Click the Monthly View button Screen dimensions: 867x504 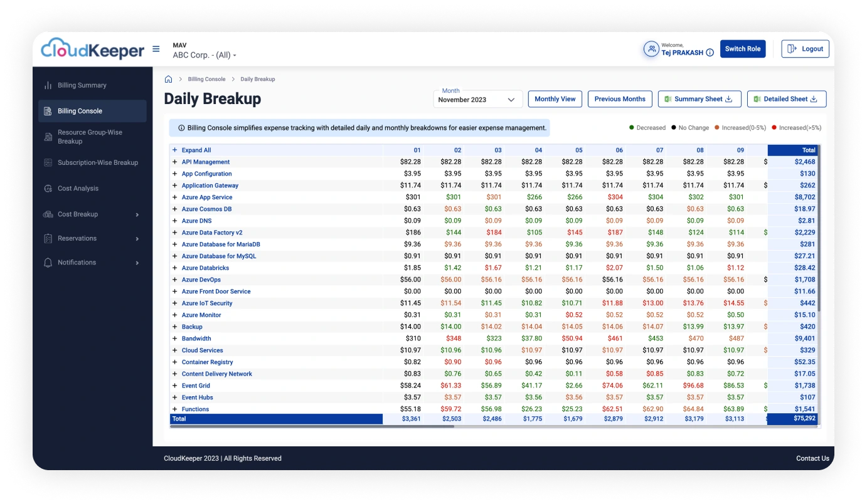coord(555,99)
